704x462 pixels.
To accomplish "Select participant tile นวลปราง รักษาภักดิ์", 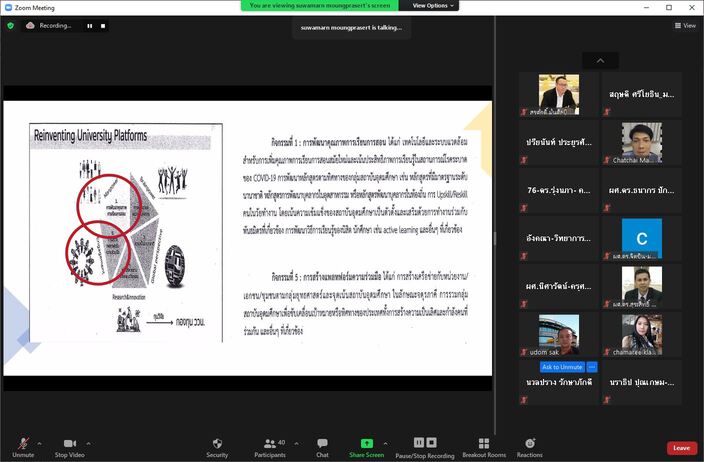I will coord(559,383).
